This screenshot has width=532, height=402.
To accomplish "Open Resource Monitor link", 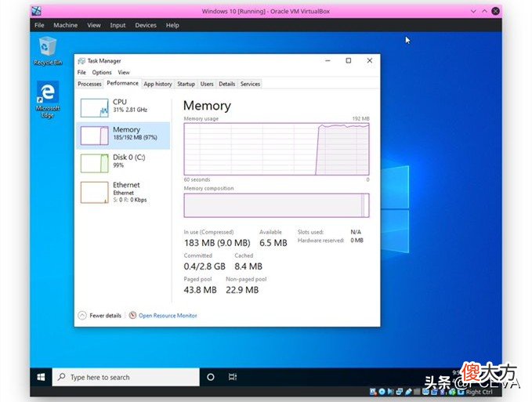I will [168, 316].
